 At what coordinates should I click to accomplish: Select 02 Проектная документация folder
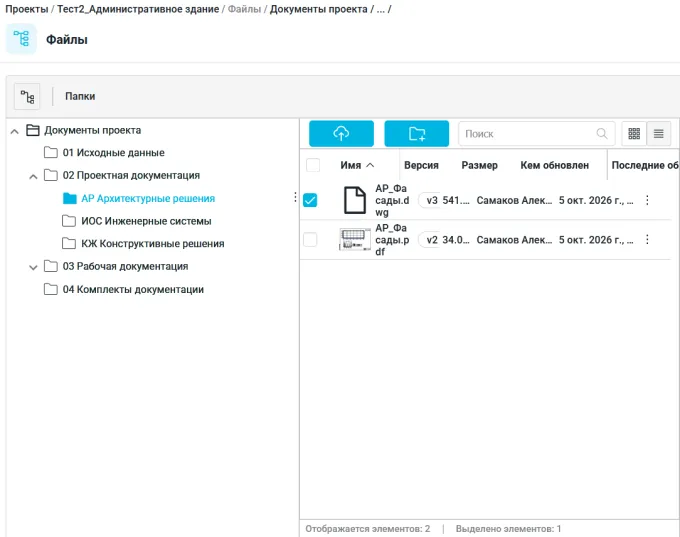(131, 175)
